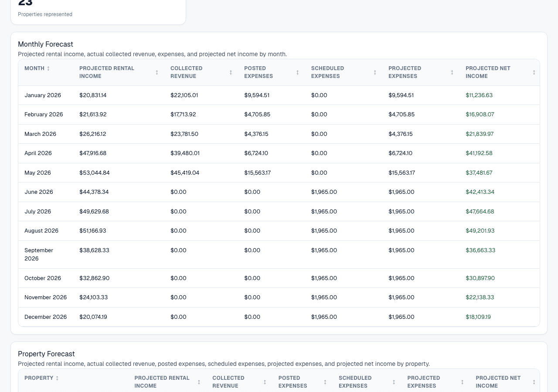Sort Property Forecast by Property column icon
This screenshot has height=392, width=558.
(57, 378)
